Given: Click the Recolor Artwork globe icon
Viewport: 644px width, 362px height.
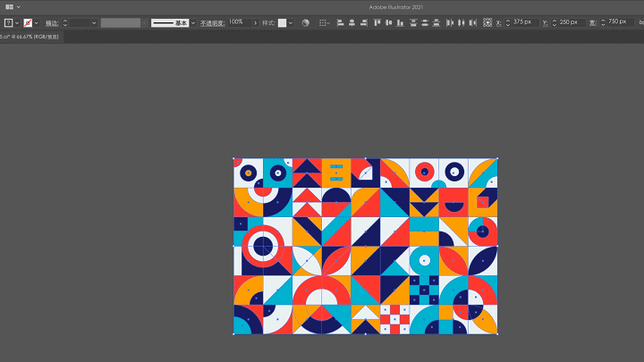Looking at the screenshot, I should (x=305, y=22).
